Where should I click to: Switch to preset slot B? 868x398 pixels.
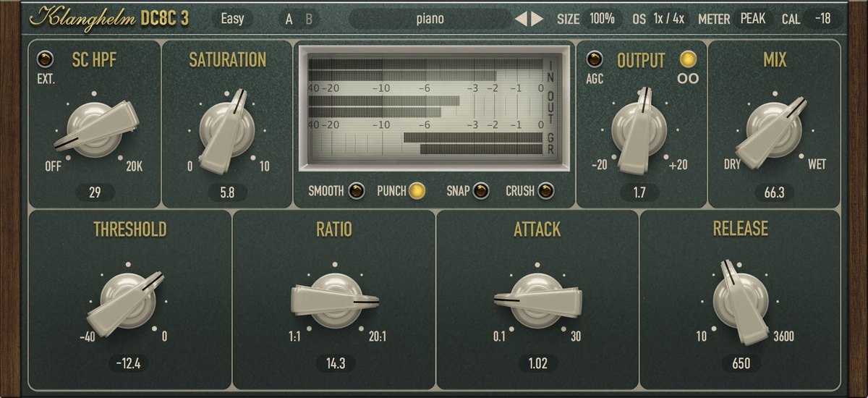tap(310, 20)
